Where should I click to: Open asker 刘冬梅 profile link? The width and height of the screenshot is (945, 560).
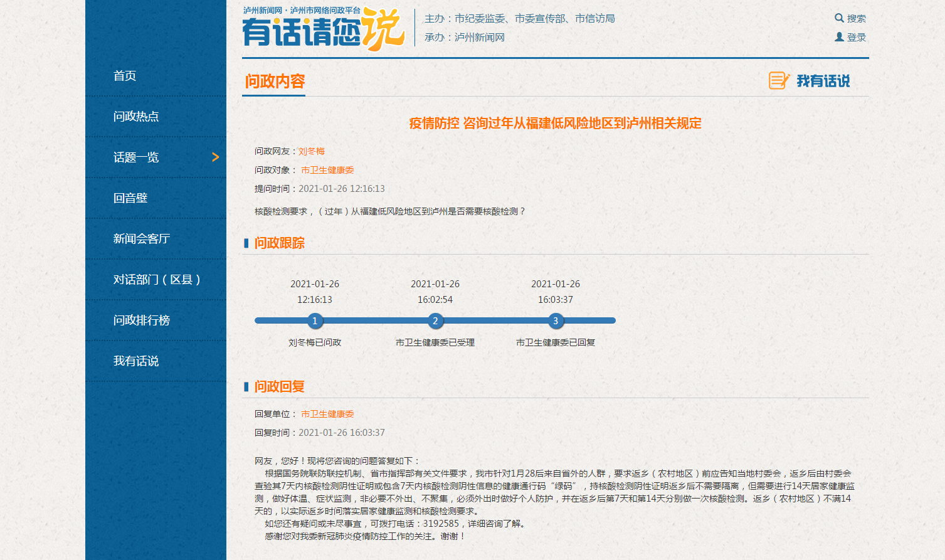pos(311,151)
